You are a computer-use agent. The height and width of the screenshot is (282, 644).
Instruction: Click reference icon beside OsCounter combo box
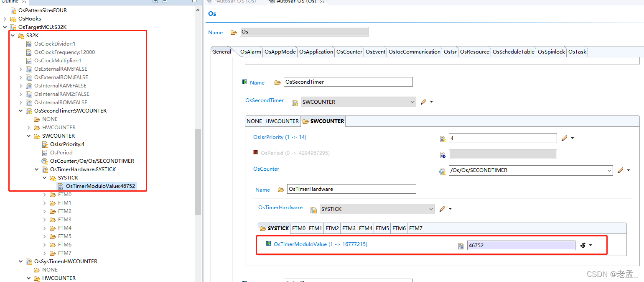[442, 171]
